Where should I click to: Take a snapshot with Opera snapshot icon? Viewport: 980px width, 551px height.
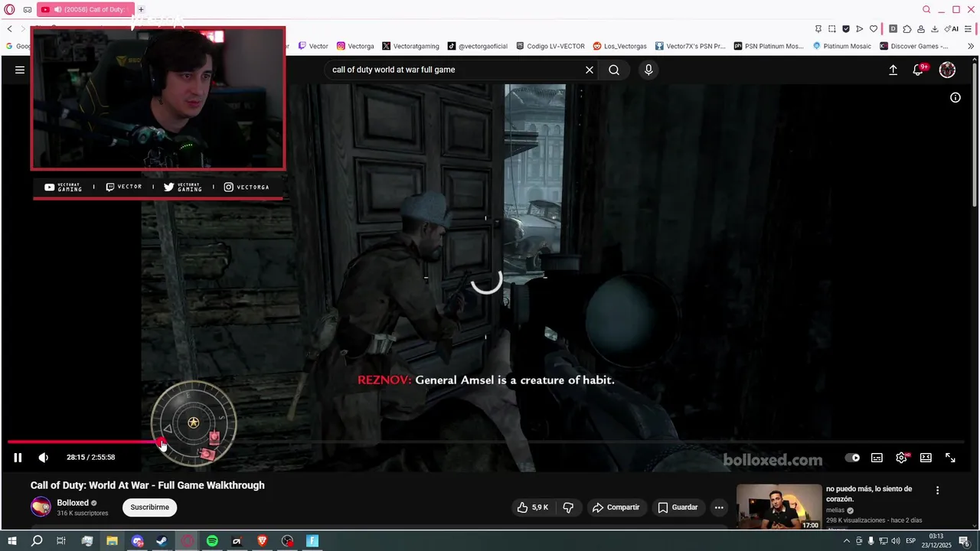[832, 29]
